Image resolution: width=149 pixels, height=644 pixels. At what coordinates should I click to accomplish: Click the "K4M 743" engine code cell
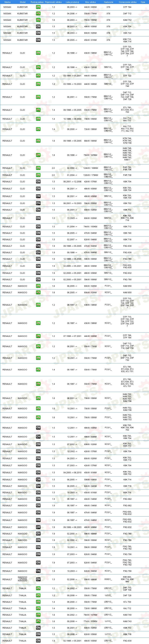click(127, 622)
